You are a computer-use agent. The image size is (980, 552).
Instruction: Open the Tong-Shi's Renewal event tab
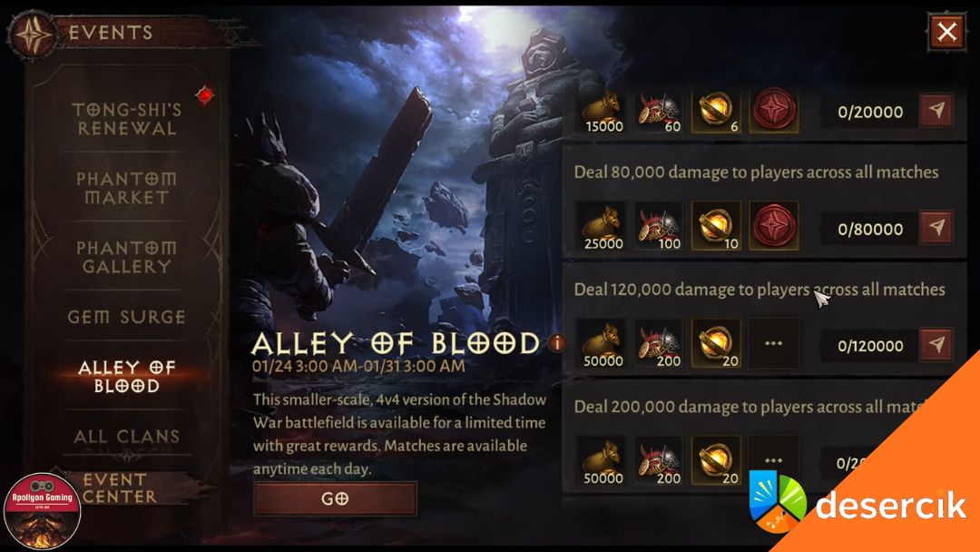pos(127,119)
